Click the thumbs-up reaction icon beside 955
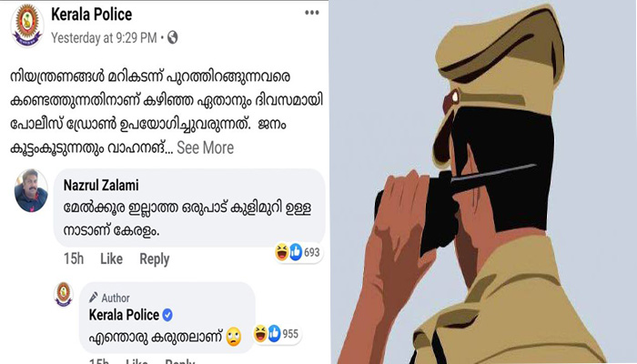 tap(274, 333)
